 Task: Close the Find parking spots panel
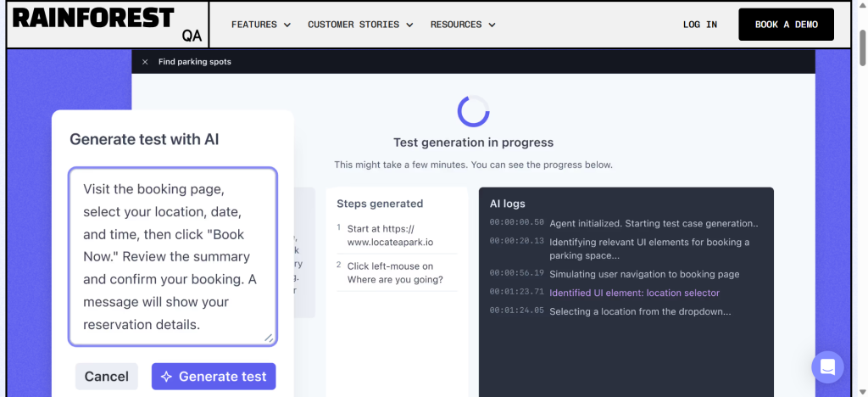pyautogui.click(x=145, y=62)
